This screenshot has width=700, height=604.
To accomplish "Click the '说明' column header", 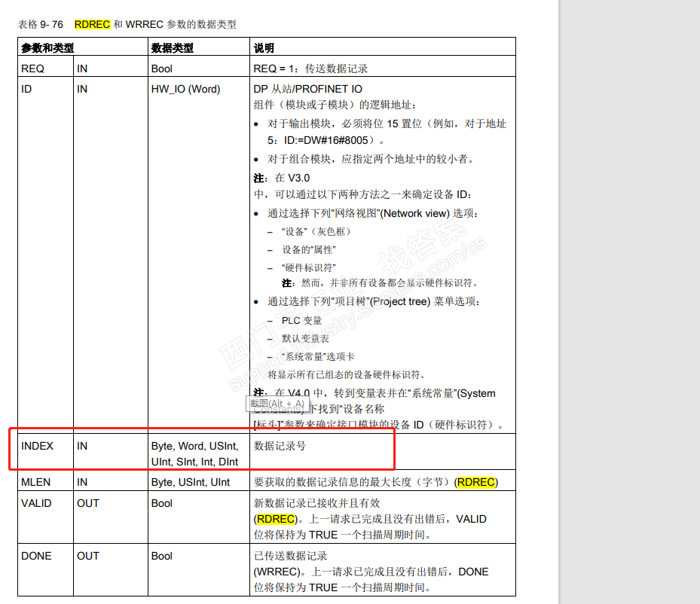I will point(264,47).
